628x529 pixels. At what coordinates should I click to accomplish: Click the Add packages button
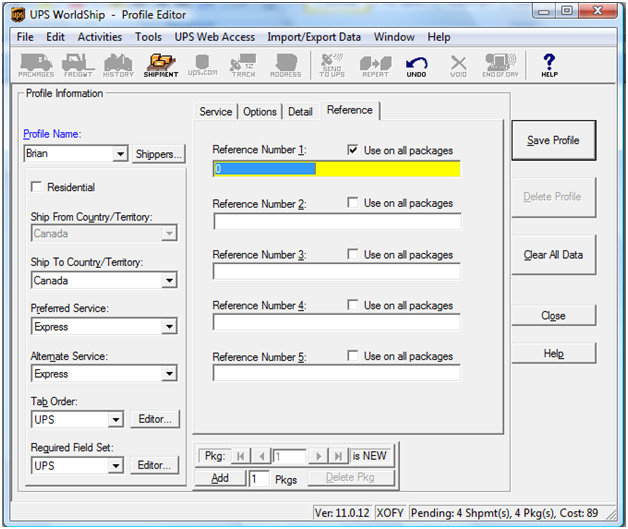click(220, 478)
